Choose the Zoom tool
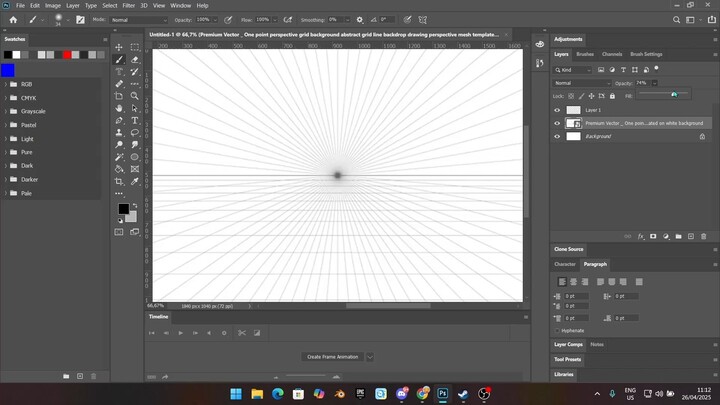 tap(134, 96)
